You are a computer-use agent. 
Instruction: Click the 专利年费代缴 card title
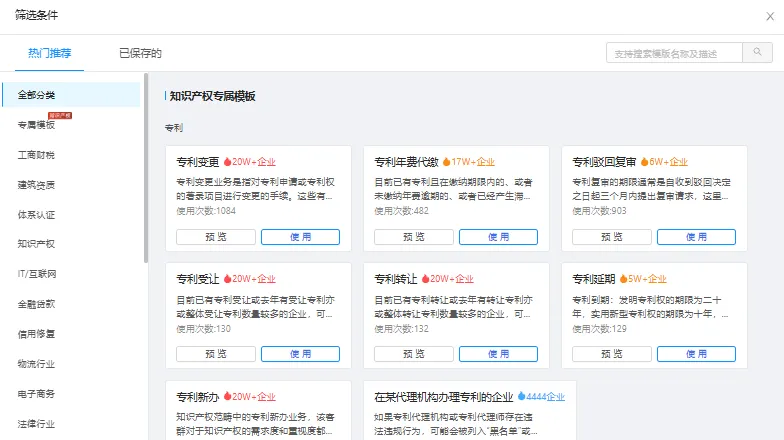406,162
